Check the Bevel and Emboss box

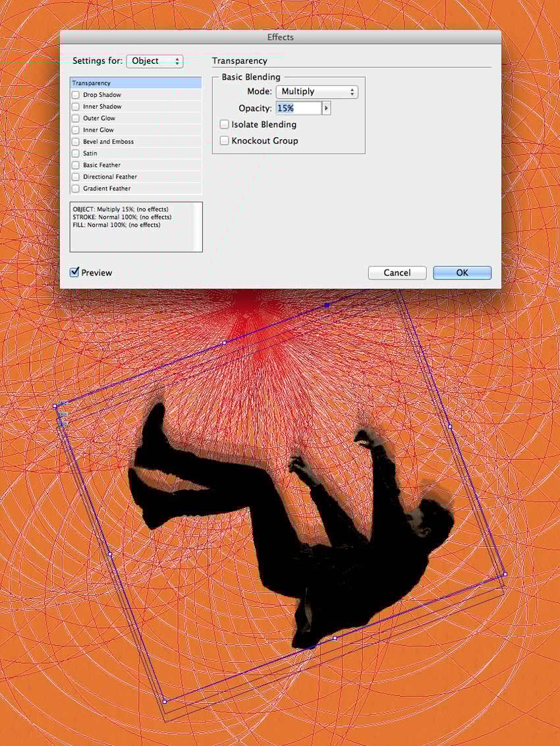coord(76,142)
